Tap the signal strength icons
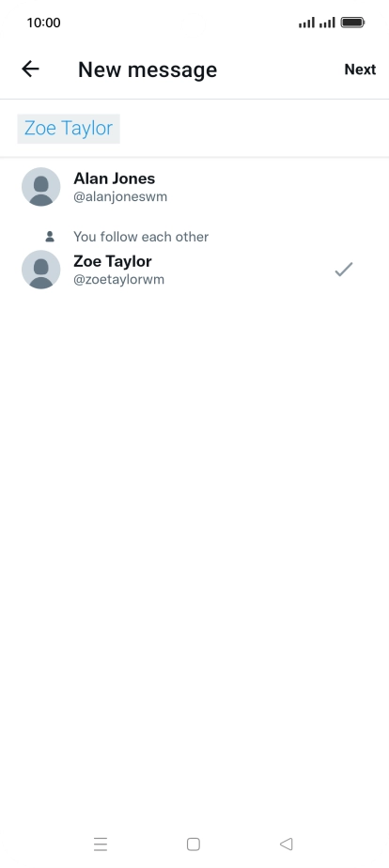The width and height of the screenshot is (389, 868). tap(317, 23)
